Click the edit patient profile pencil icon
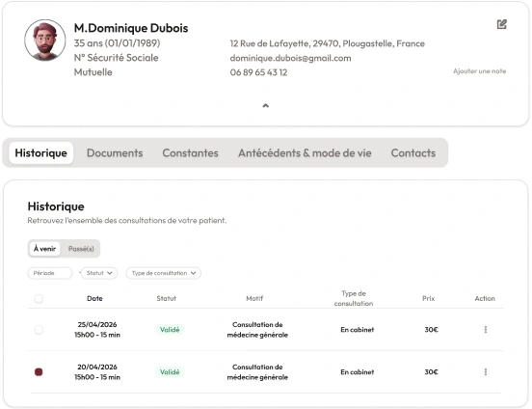This screenshot has height=409, width=532. click(x=502, y=24)
